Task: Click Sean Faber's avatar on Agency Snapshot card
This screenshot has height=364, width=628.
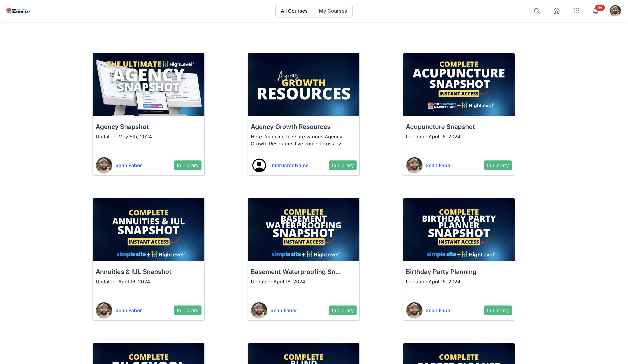Action: pyautogui.click(x=104, y=165)
